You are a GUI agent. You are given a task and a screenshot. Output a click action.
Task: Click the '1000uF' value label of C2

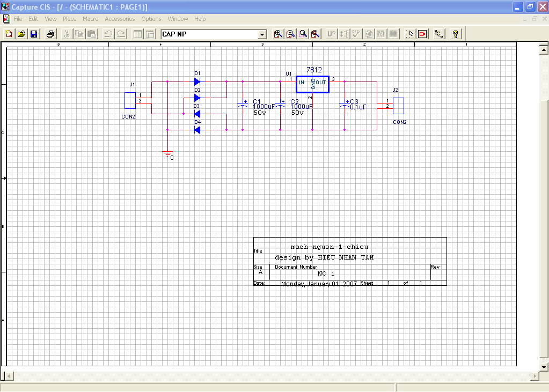click(x=302, y=107)
